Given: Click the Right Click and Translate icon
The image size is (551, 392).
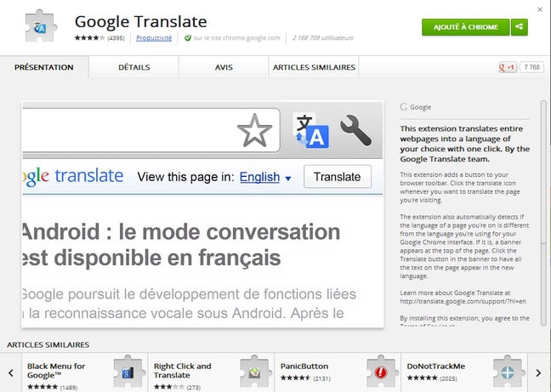Looking at the screenshot, I should pos(254,372).
